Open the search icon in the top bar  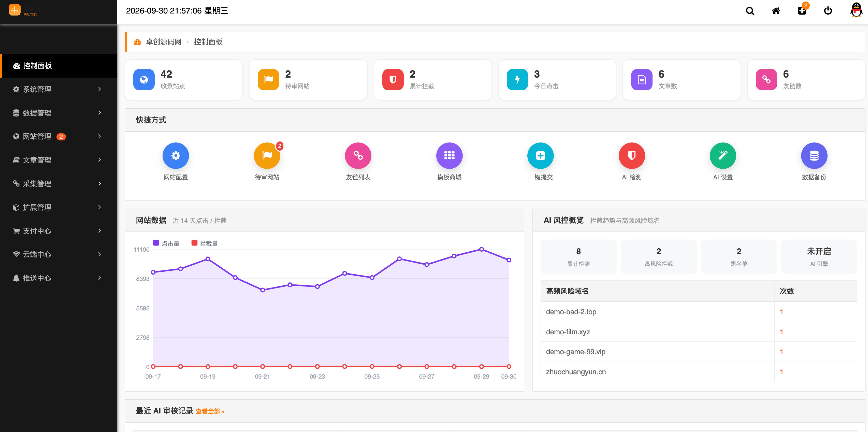tap(750, 11)
